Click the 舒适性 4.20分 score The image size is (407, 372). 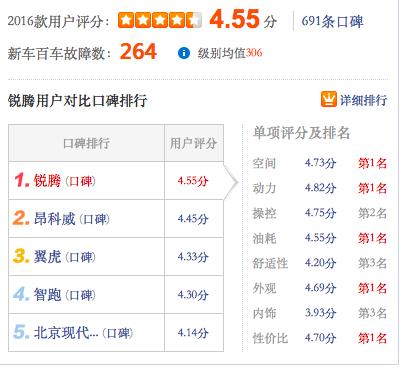[320, 263]
